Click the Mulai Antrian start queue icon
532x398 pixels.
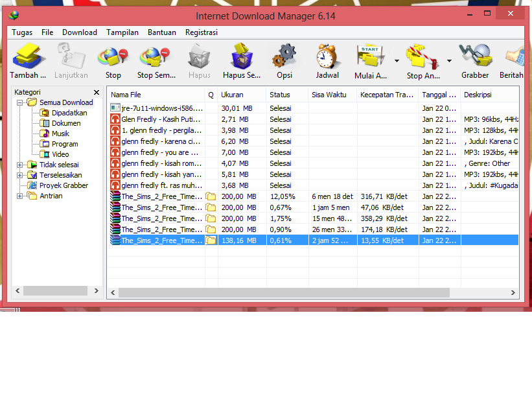371,56
